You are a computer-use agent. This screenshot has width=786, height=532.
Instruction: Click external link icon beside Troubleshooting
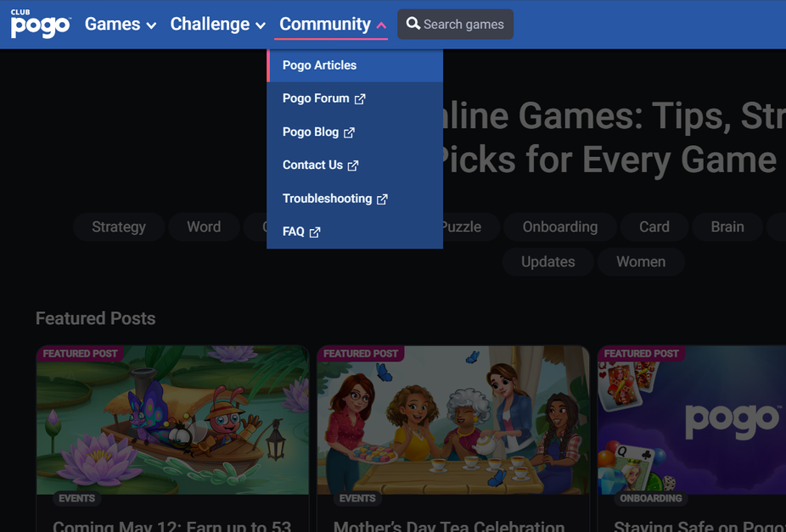coord(383,199)
